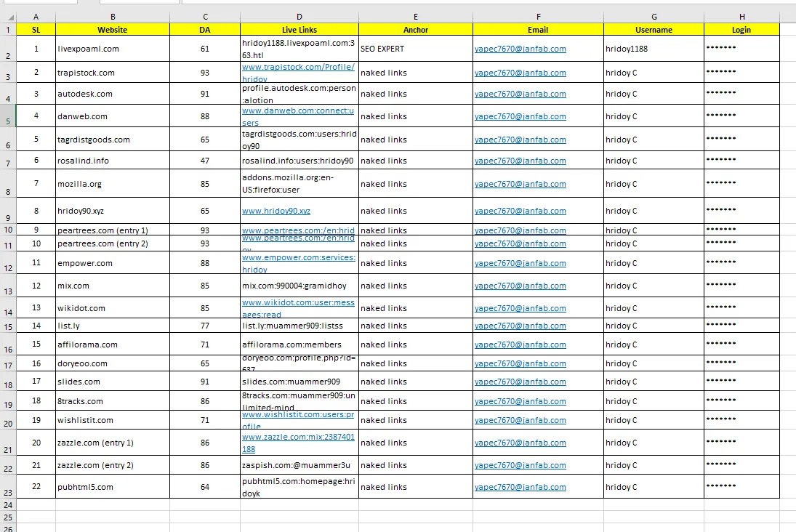
Task: Select username cell hridoy1188
Action: point(654,49)
